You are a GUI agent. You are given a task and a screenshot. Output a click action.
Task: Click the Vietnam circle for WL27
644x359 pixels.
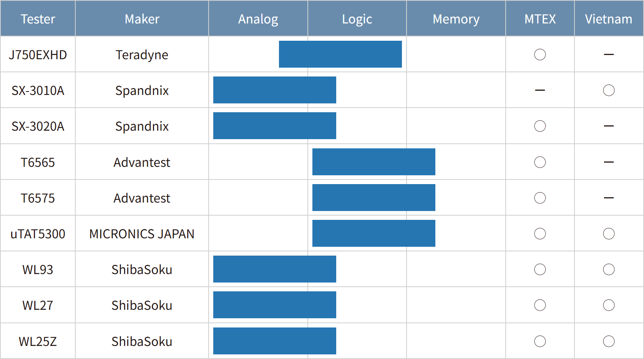(x=609, y=305)
